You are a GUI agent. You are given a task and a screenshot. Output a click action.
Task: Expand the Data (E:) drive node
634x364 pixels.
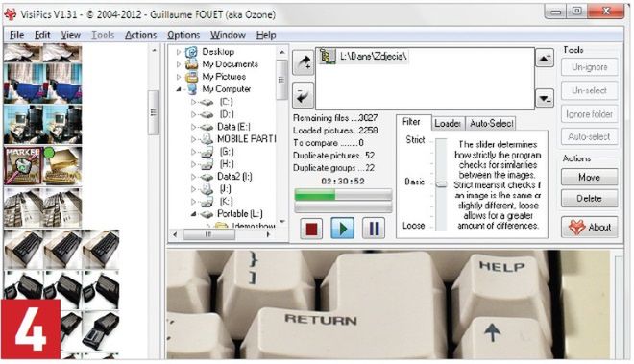coord(193,128)
